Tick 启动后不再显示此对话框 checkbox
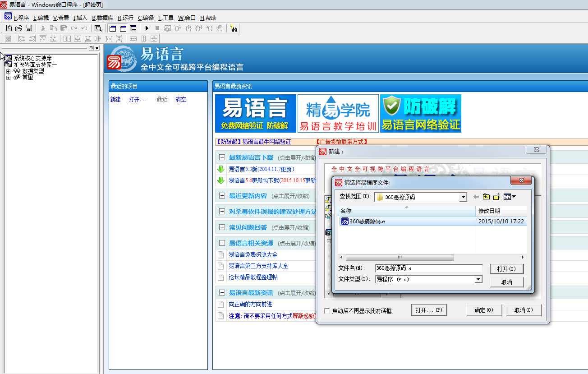Image resolution: width=588 pixels, height=374 pixels. 327,311
